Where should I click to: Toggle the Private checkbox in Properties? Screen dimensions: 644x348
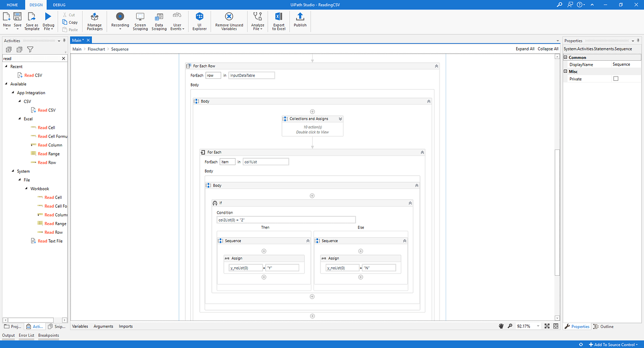(616, 78)
